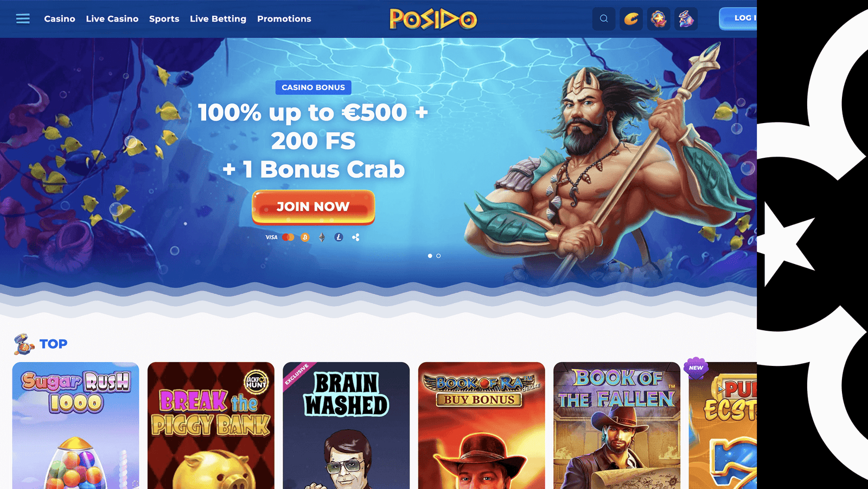
Task: Click the Posido logo
Action: click(433, 19)
